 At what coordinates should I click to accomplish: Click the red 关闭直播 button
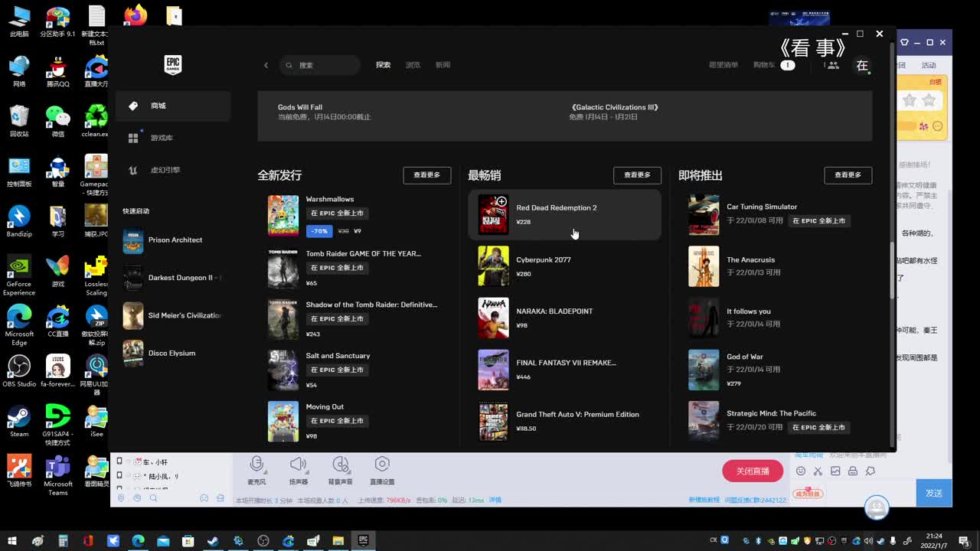[x=752, y=471]
